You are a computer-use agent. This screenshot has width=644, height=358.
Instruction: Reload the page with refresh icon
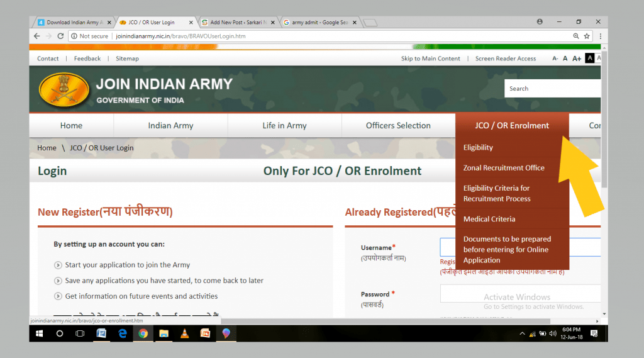click(x=60, y=36)
